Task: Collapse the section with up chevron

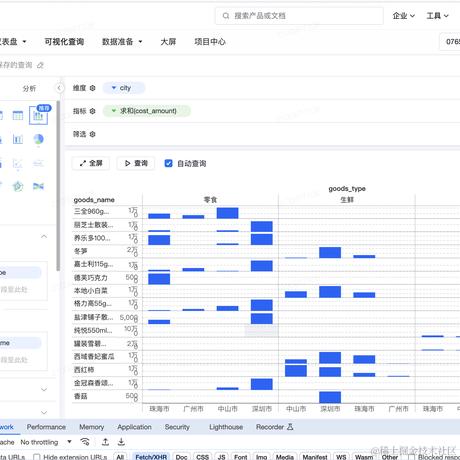Action: point(44,236)
